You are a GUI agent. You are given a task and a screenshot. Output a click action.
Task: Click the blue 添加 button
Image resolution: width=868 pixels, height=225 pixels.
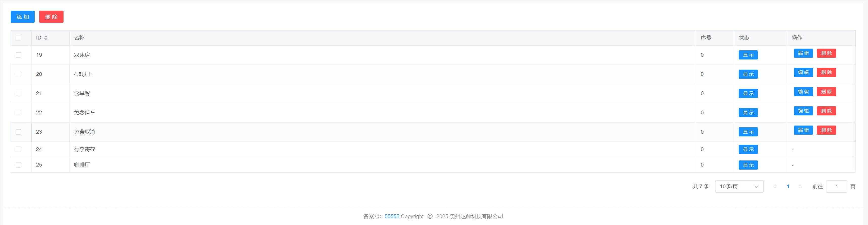click(23, 17)
